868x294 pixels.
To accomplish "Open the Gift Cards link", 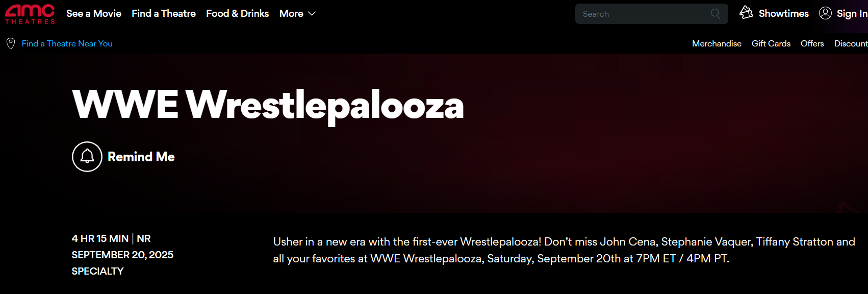I will click(771, 44).
